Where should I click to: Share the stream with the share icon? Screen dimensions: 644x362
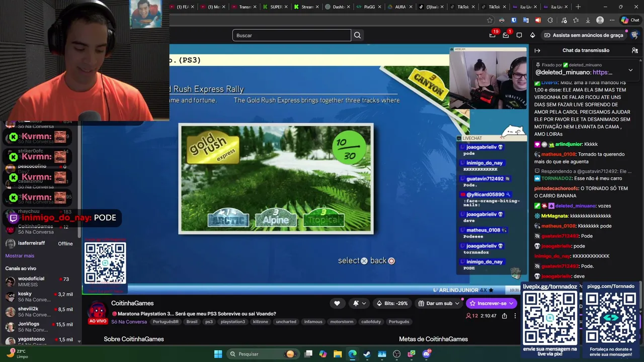pos(505,316)
